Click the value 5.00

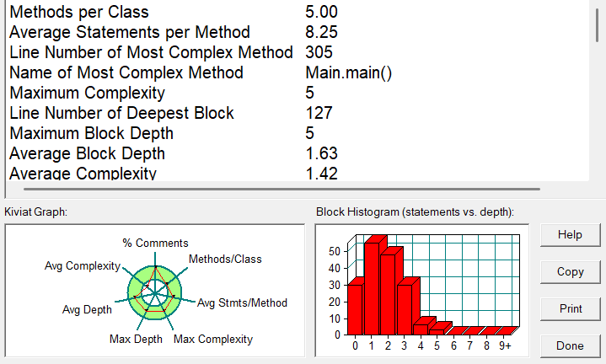pyautogui.click(x=321, y=12)
